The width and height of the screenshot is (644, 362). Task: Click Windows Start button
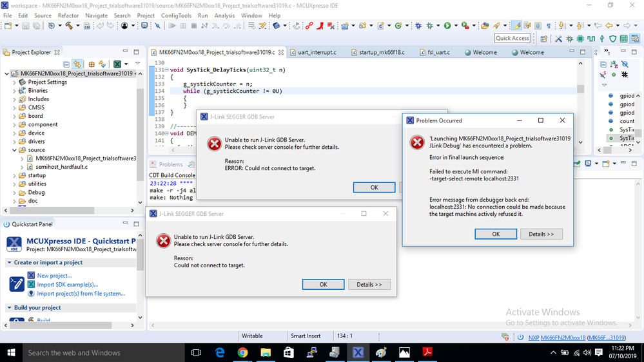pos(11,352)
